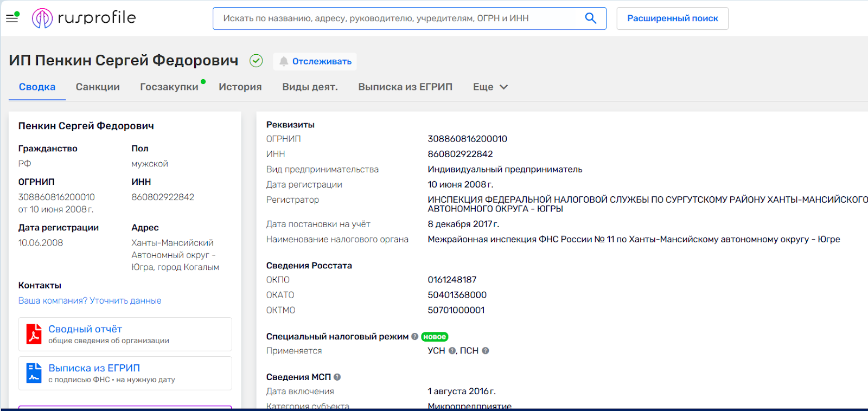Click the green verified checkmark icon
Viewport: 868px width, 411px height.
coord(256,61)
